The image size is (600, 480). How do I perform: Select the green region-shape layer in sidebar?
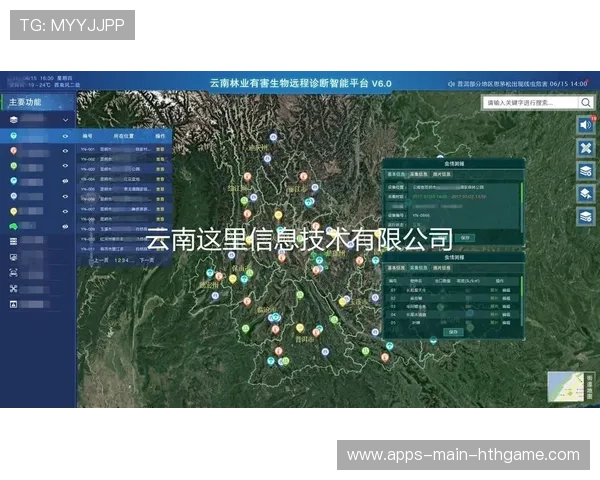(x=14, y=226)
